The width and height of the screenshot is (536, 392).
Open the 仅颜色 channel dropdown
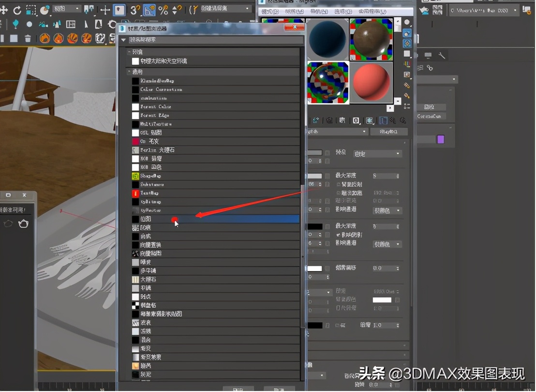click(x=387, y=211)
